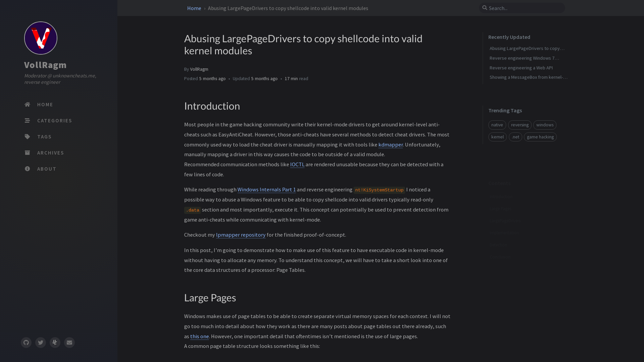Click the 'Introduction' section heading
This screenshot has width=644, height=362.
click(x=212, y=106)
